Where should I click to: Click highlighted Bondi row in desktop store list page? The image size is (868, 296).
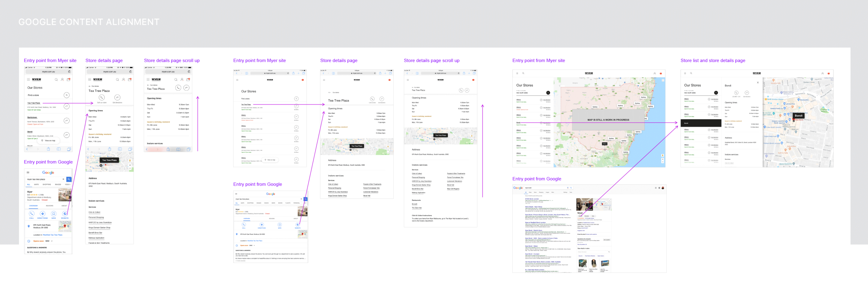point(701,123)
